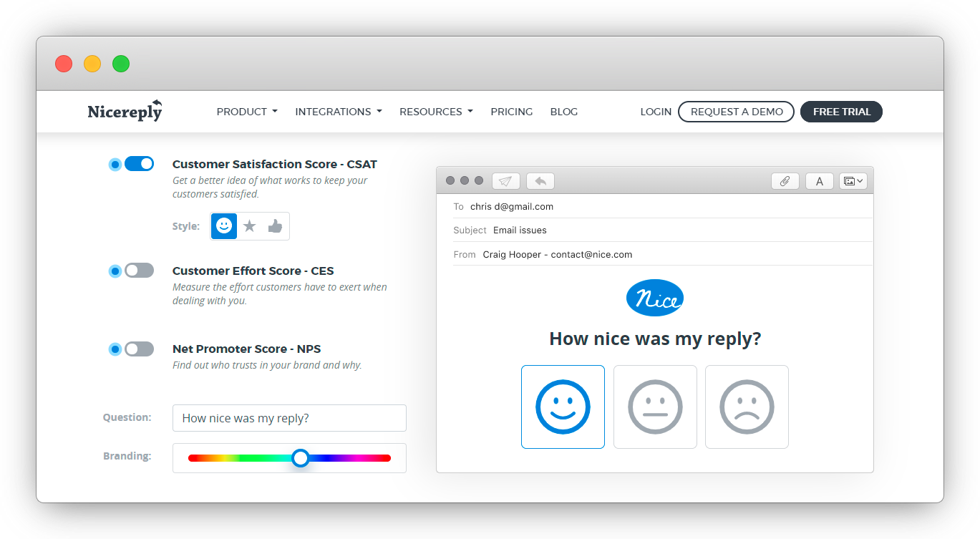The image size is (980, 539).
Task: Open the Pricing page
Action: (511, 112)
